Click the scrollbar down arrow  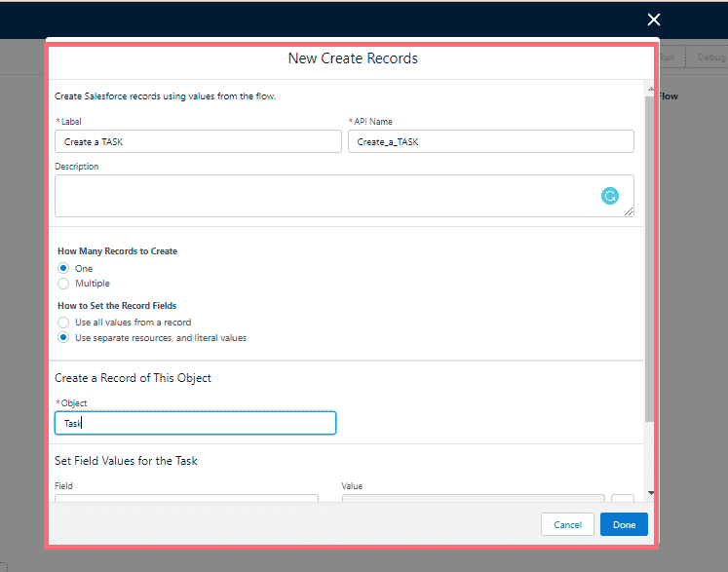[650, 494]
